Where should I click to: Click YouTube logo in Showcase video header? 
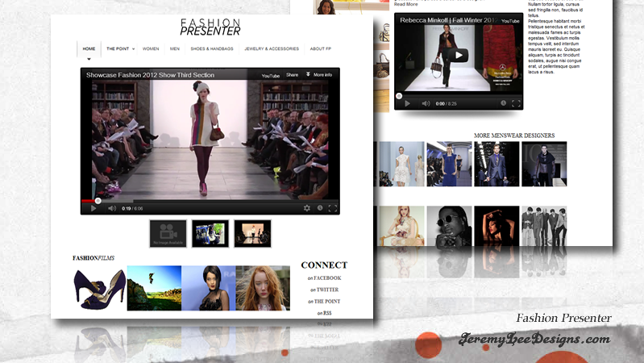[271, 75]
